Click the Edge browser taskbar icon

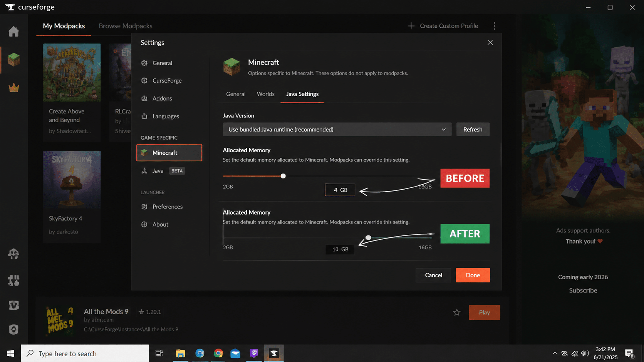pos(200,353)
